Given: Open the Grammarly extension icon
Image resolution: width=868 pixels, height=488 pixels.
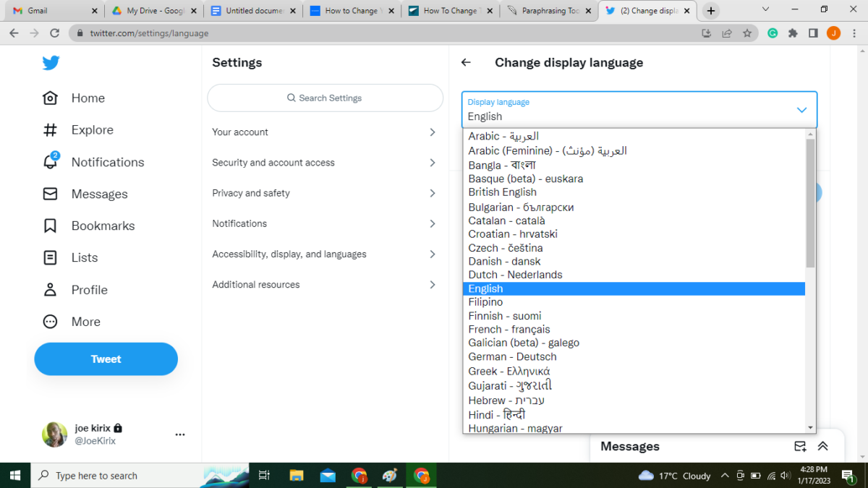Looking at the screenshot, I should (x=773, y=33).
